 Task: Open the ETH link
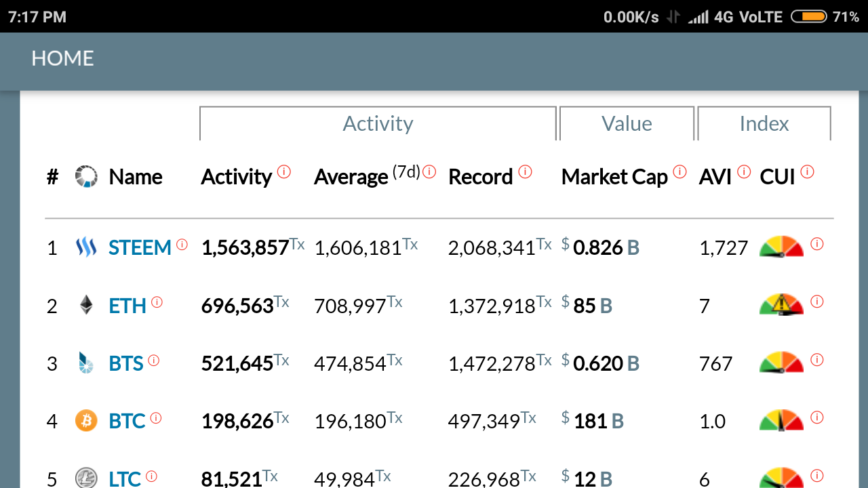[x=127, y=306]
